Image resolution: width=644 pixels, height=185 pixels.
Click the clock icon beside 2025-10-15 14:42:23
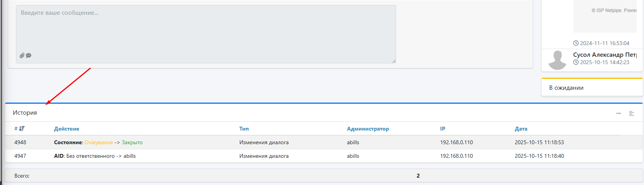point(576,62)
